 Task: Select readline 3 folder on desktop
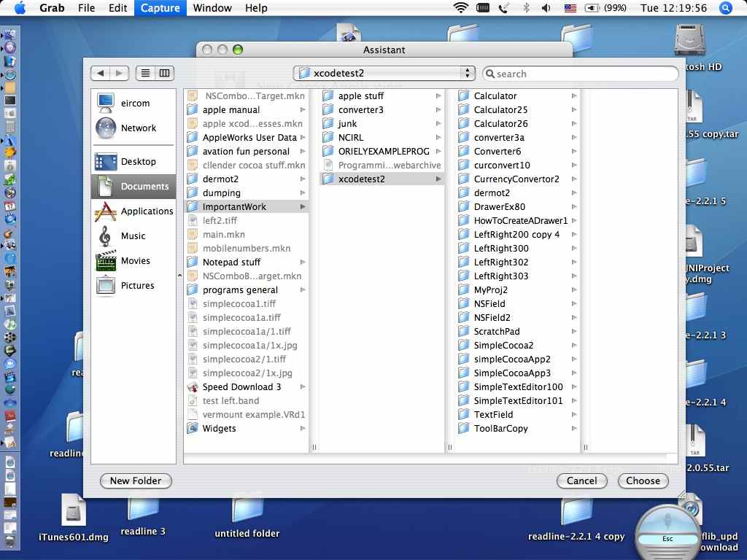click(143, 517)
